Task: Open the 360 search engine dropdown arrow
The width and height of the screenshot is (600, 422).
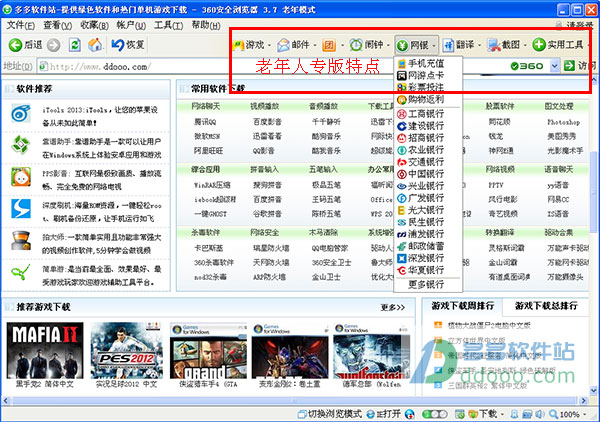Action: [554, 66]
